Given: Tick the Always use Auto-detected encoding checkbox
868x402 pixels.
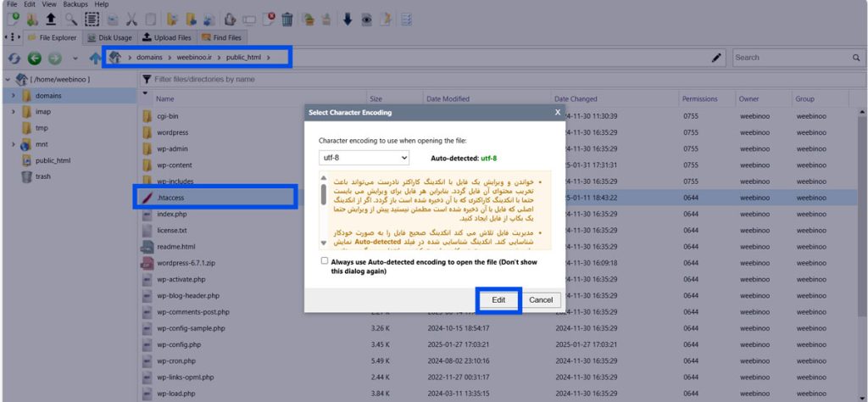Looking at the screenshot, I should 325,261.
